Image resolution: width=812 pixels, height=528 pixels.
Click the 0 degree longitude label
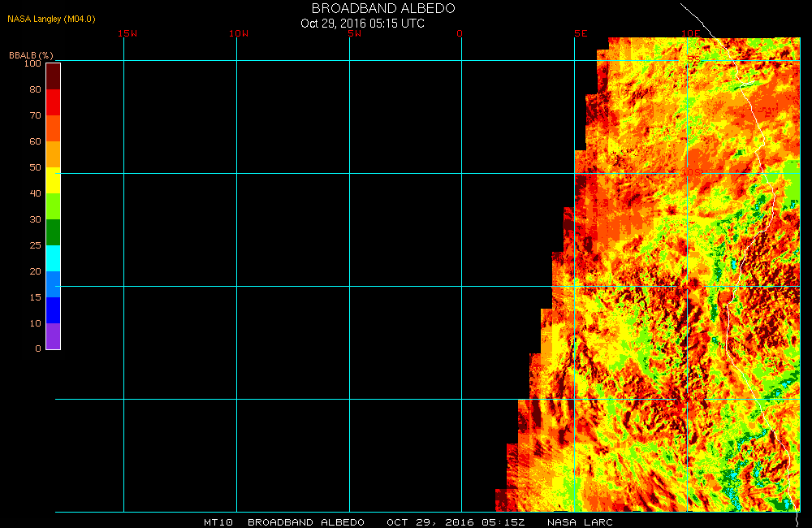(x=460, y=33)
